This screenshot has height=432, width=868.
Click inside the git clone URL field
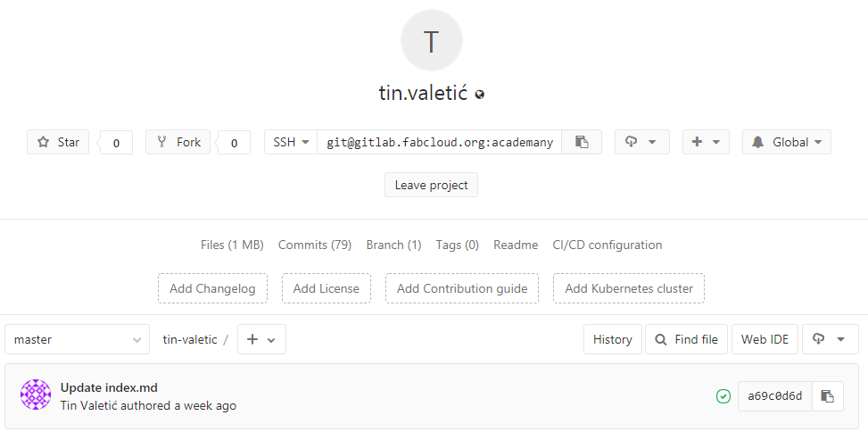point(439,142)
